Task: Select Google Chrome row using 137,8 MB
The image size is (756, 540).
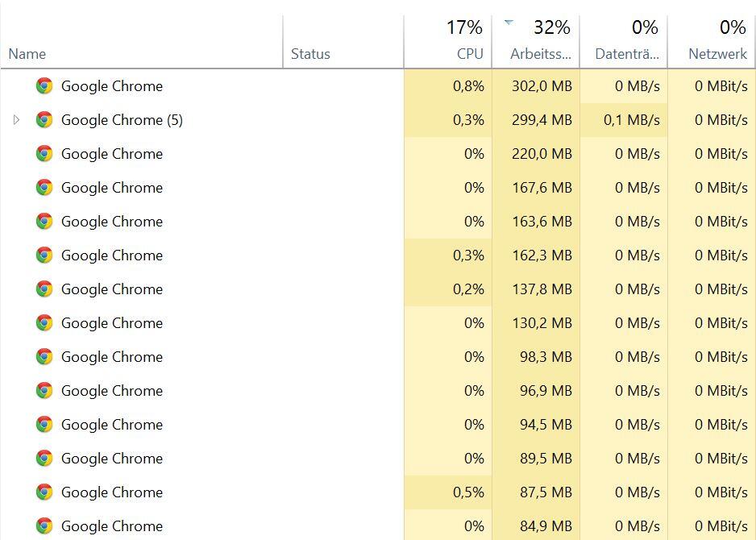Action: pyautogui.click(x=378, y=289)
